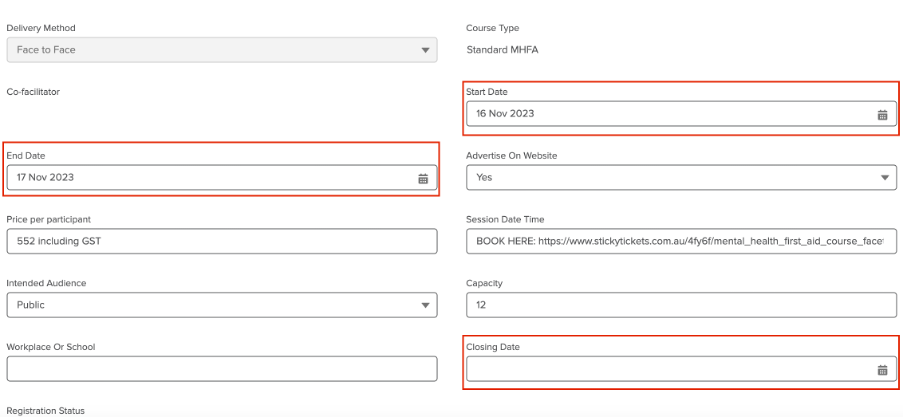Click the Co-facilitator field label
904x418 pixels.
33,92
